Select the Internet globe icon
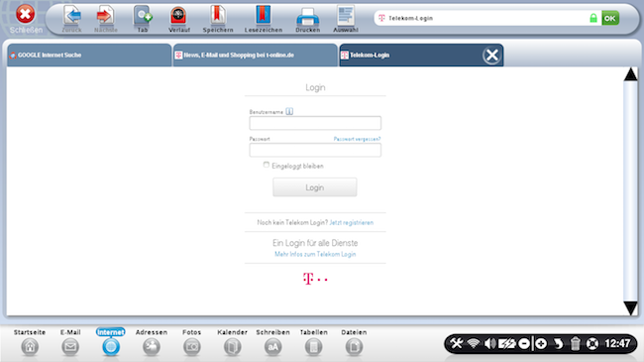The height and width of the screenshot is (362, 644). click(111, 347)
